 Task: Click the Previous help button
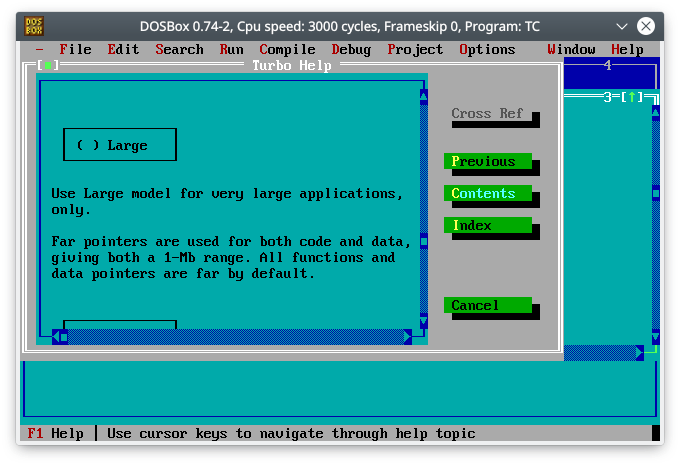(x=487, y=161)
